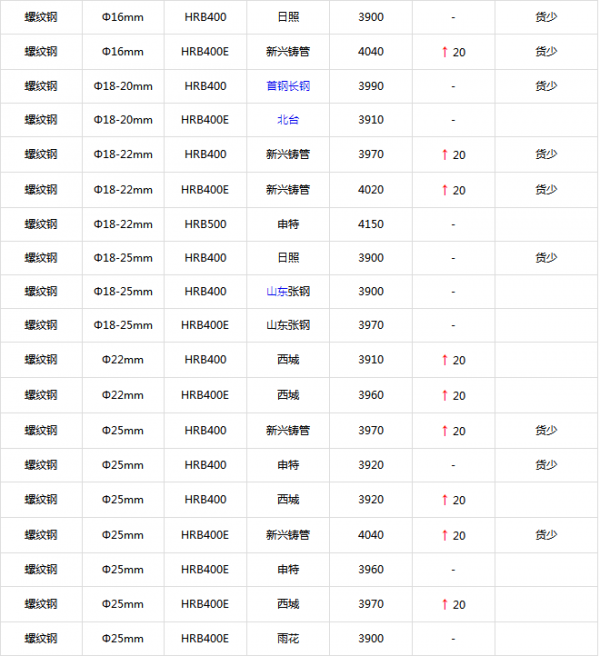
Task: Select the 货少 note in the 首钢长钢 row
Action: pyautogui.click(x=546, y=86)
